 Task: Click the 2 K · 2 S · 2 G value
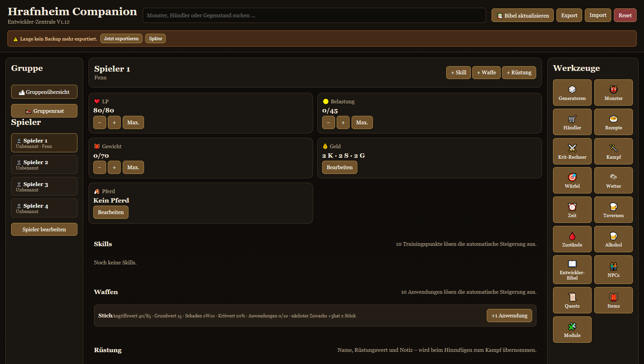(x=343, y=156)
